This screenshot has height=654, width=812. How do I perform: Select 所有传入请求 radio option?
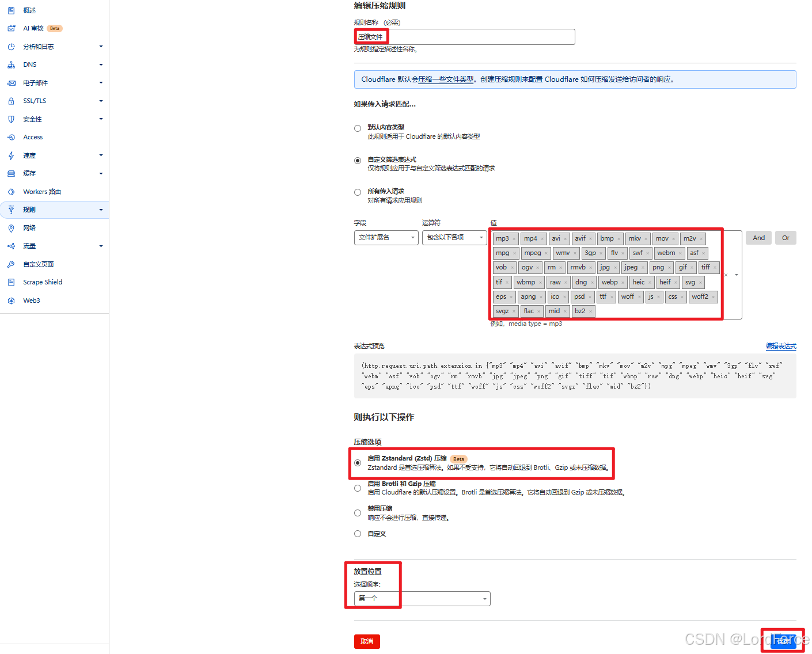358,192
